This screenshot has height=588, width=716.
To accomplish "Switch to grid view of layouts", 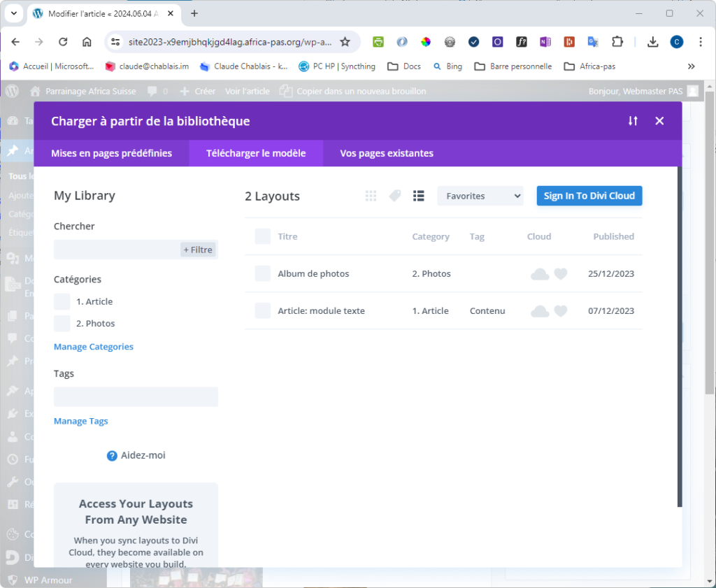I will [371, 196].
